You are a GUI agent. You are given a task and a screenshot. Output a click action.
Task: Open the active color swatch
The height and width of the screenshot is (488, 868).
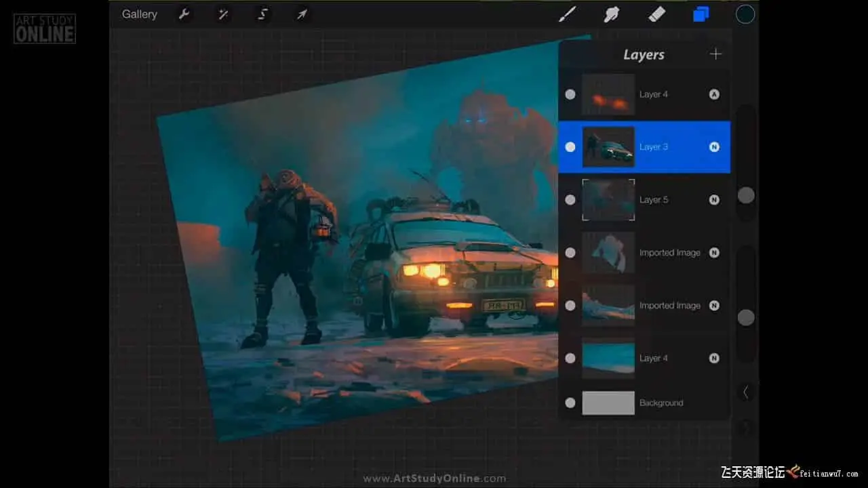pyautogui.click(x=745, y=14)
